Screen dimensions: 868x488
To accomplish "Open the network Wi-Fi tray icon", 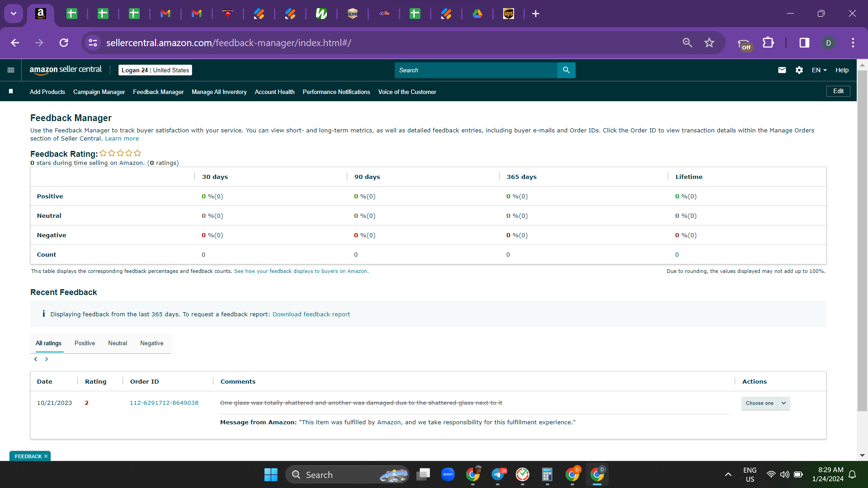I will click(771, 474).
